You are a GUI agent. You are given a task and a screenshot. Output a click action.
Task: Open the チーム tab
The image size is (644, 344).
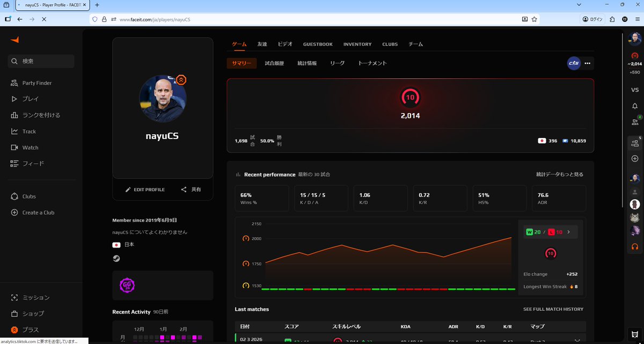pos(415,44)
